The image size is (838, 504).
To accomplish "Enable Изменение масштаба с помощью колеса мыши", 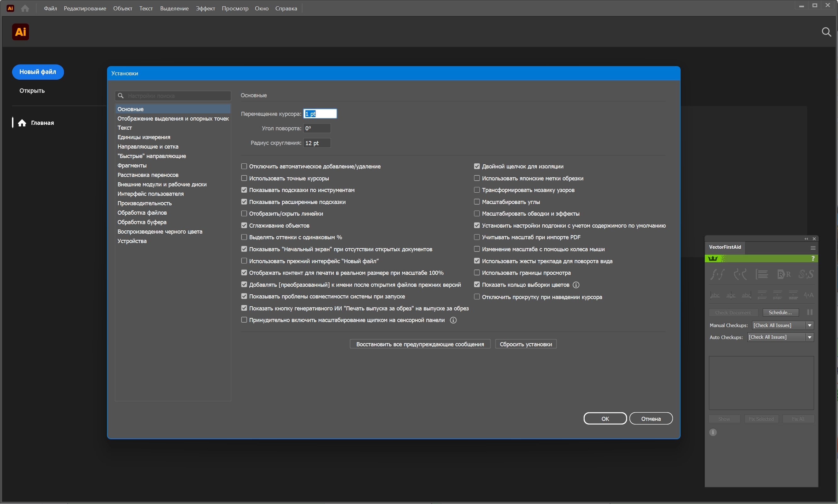I will (x=477, y=249).
